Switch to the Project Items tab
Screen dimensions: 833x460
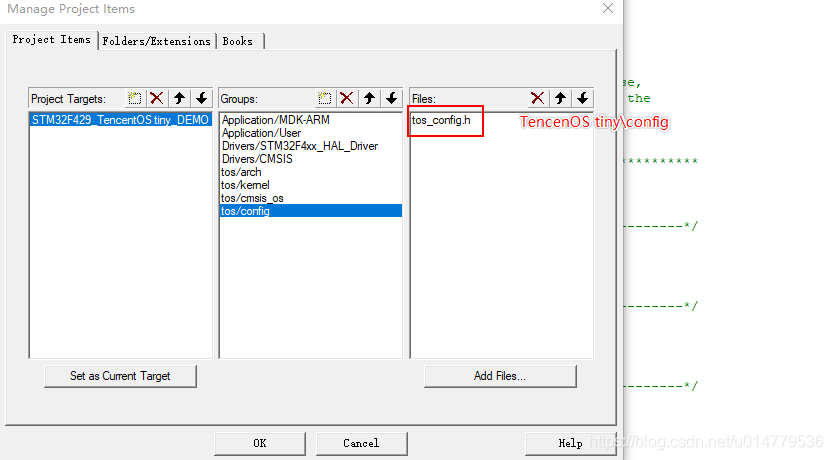click(x=52, y=40)
